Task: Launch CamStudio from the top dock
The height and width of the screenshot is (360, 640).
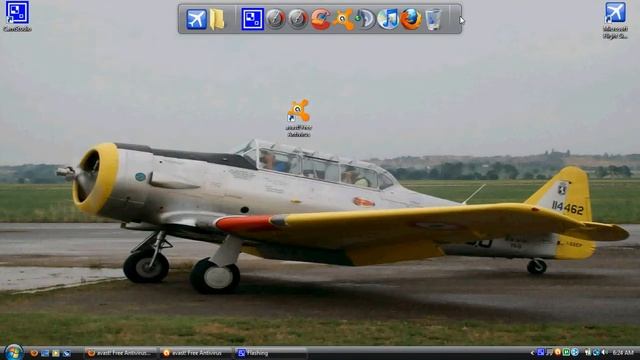Action: (252, 19)
